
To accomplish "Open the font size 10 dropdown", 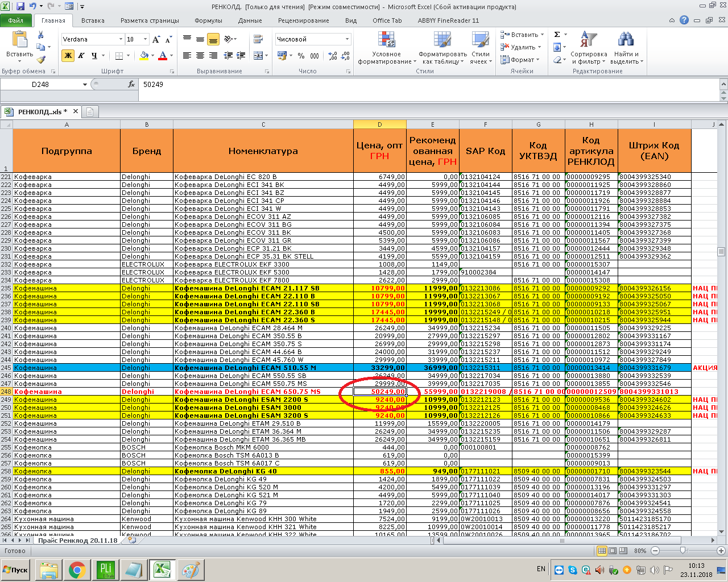I will coord(146,39).
